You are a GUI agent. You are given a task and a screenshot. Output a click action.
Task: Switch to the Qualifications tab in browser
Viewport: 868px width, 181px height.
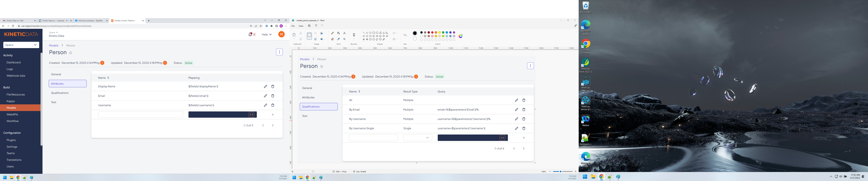tap(60, 93)
